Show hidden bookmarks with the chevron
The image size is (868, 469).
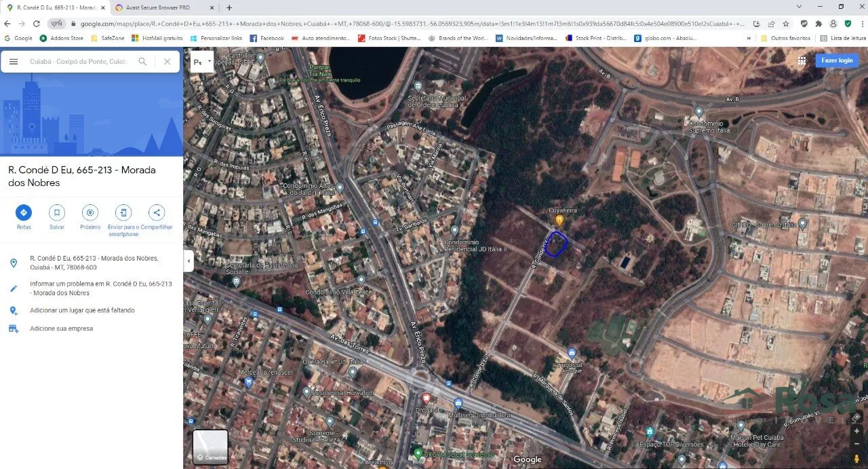pyautogui.click(x=748, y=38)
